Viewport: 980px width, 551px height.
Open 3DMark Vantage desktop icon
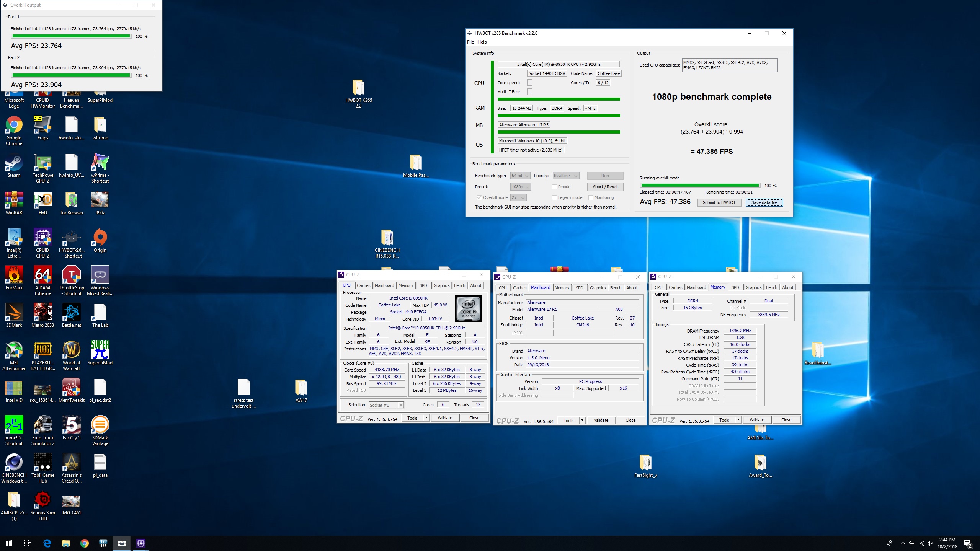[x=100, y=431]
